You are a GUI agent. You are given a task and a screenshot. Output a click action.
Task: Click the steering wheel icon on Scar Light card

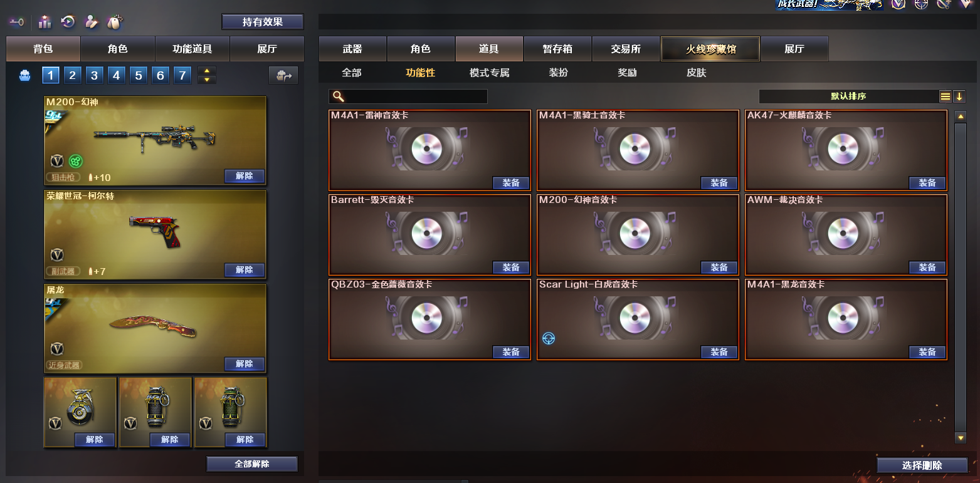click(x=549, y=339)
